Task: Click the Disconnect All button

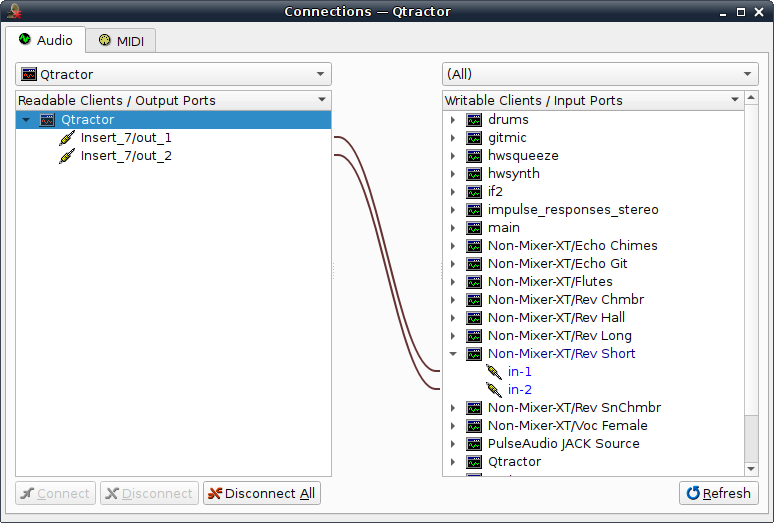Action: [262, 493]
